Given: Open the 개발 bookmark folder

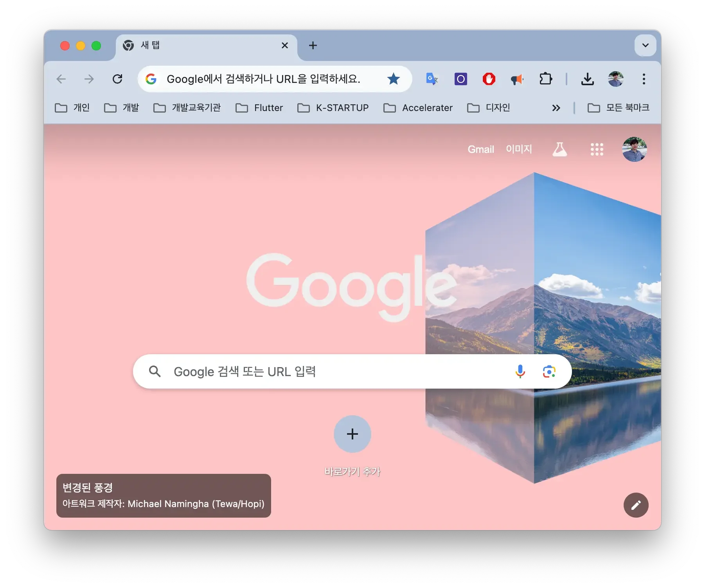Looking at the screenshot, I should (121, 108).
